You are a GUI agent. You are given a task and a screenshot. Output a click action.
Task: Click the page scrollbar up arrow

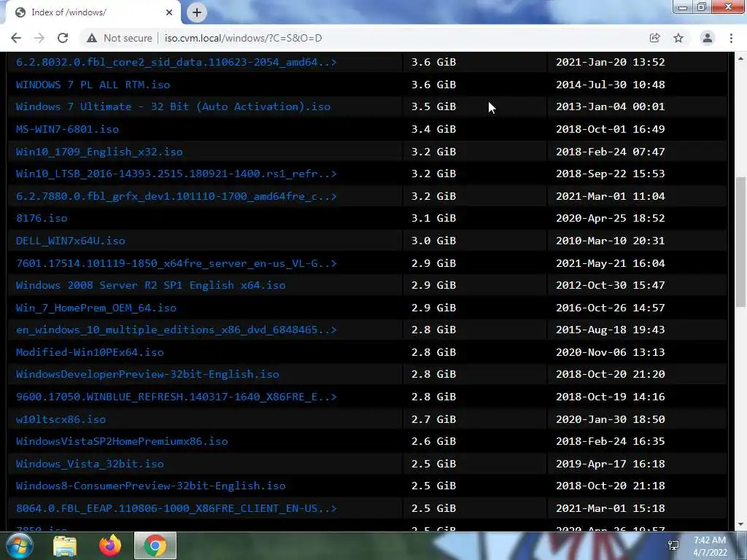pyautogui.click(x=740, y=58)
